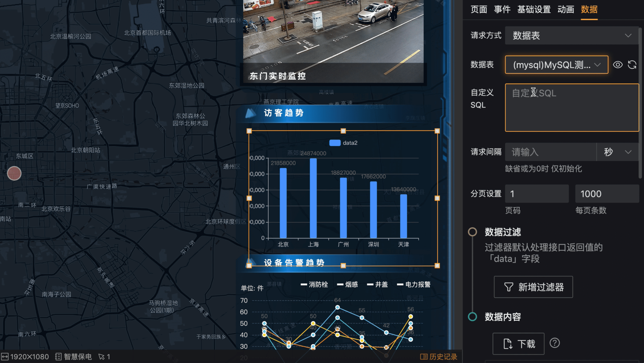This screenshot has width=644, height=363.
Task: Click the red location marker on map
Action: coord(14,173)
